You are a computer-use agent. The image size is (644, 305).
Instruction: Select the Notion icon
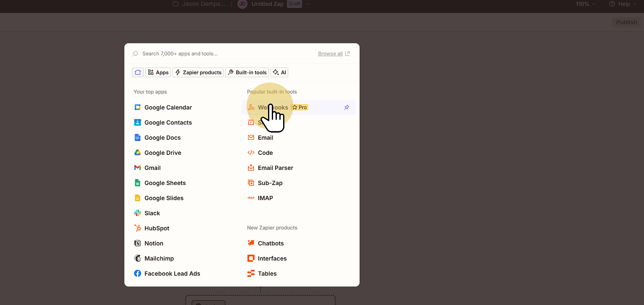coord(137,243)
